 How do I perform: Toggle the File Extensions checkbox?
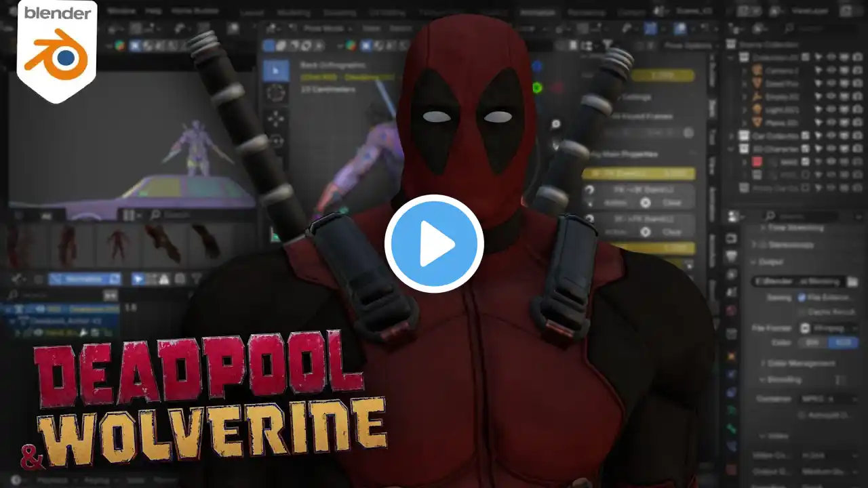(802, 297)
